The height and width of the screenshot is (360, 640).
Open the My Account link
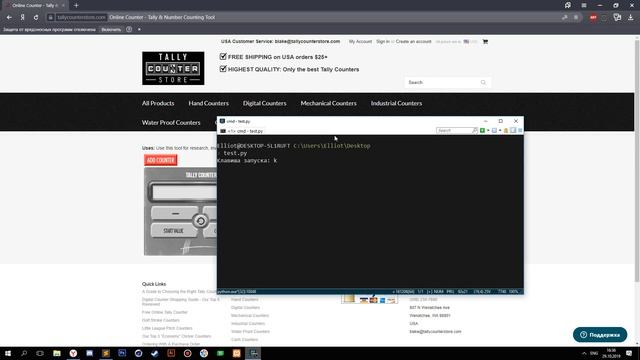[x=360, y=42]
